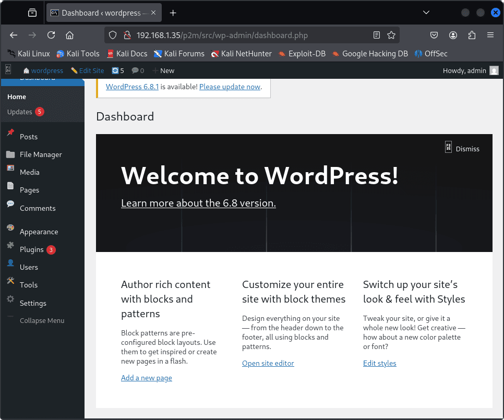Viewport: 504px width, 420px height.
Task: Select the Users menu item
Action: (29, 267)
